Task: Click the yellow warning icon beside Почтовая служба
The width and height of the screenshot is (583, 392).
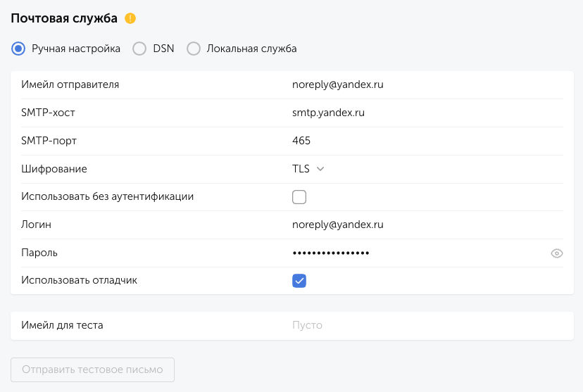Action: 130,18
